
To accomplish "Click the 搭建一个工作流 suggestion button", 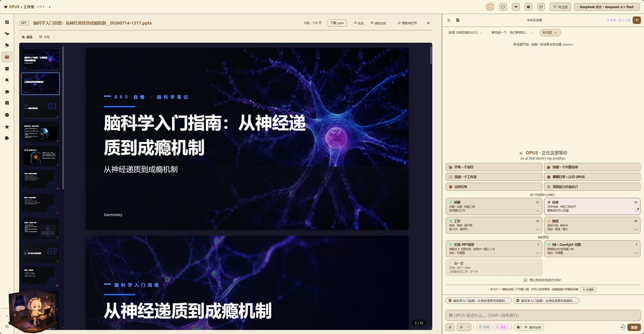I will click(494, 177).
